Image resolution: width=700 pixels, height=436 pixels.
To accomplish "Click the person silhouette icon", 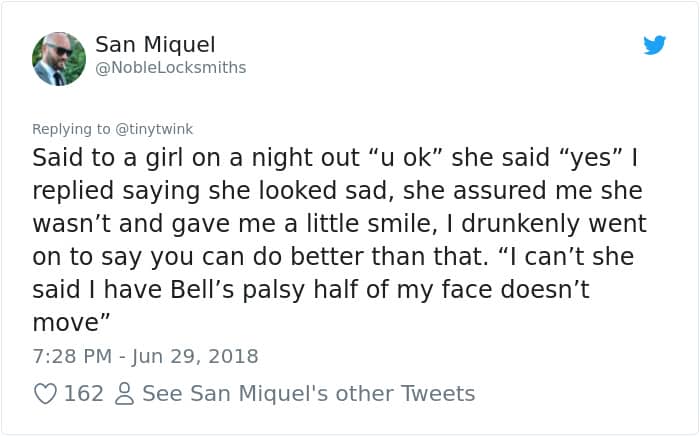I will (124, 394).
